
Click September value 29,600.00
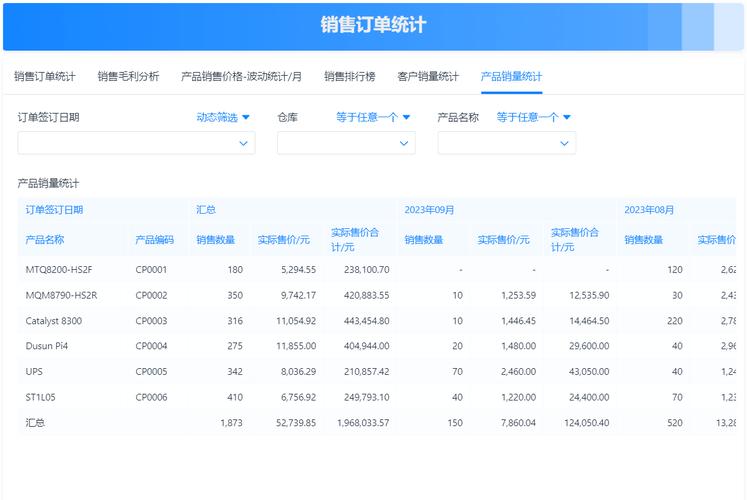[x=589, y=346]
